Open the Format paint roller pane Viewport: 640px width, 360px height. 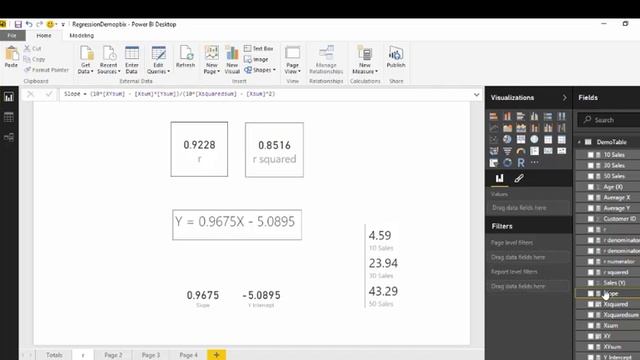tap(519, 178)
